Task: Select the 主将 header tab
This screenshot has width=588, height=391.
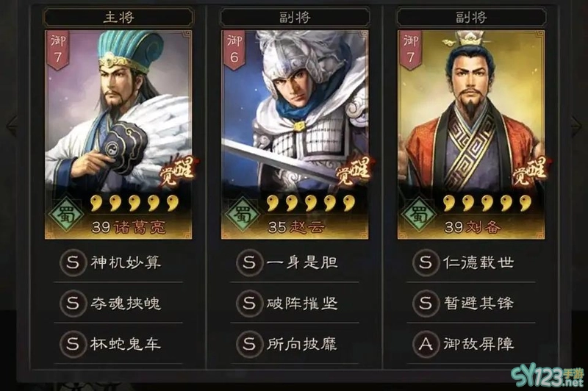Action: tap(118, 17)
